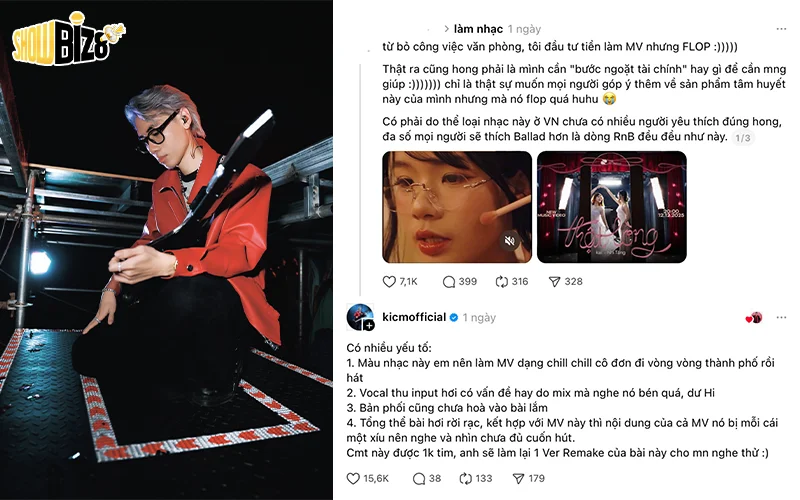Viewport: 800px width, 500px height.
Task: Open more options menu on kicmofficial's reply
Action: pos(781,317)
